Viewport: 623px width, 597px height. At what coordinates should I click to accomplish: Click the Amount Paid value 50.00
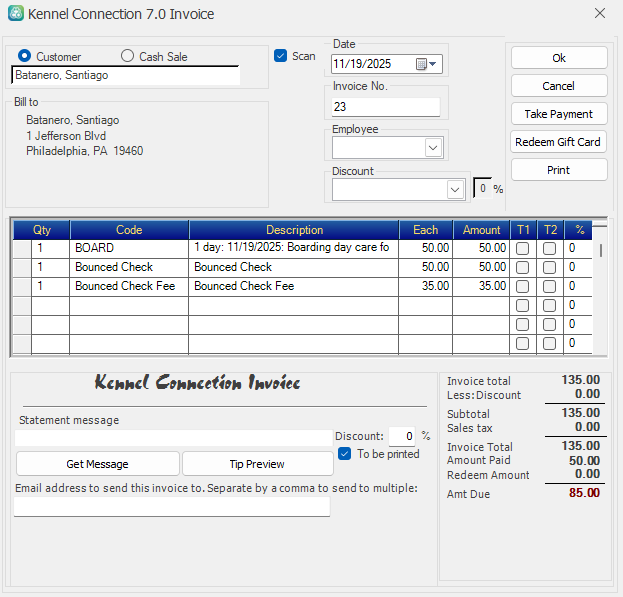click(584, 461)
